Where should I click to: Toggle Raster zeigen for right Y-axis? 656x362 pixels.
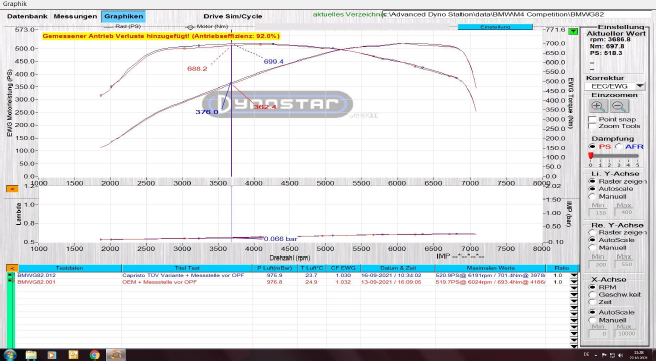pyautogui.click(x=592, y=232)
